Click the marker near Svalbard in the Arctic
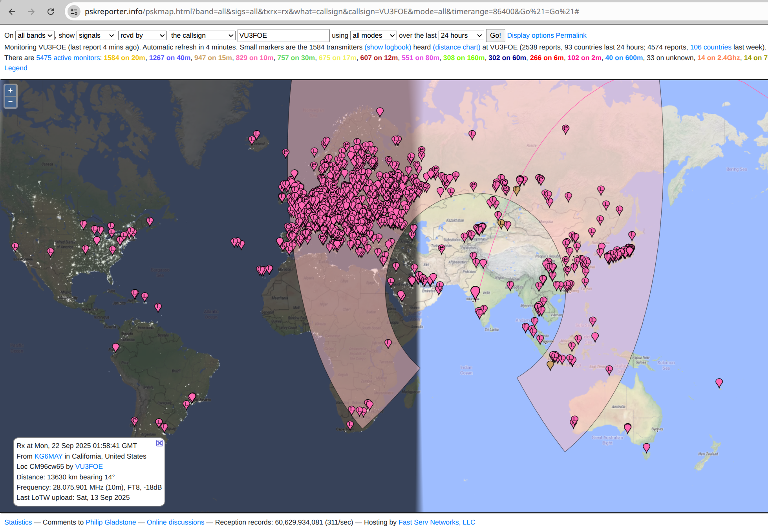768x532 pixels. 380,112
